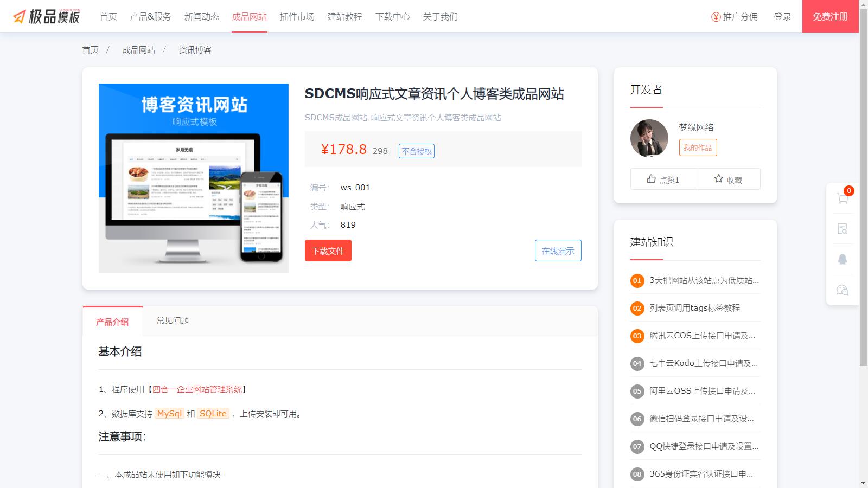
Task: Click the 免费注册 button
Action: 831,16
